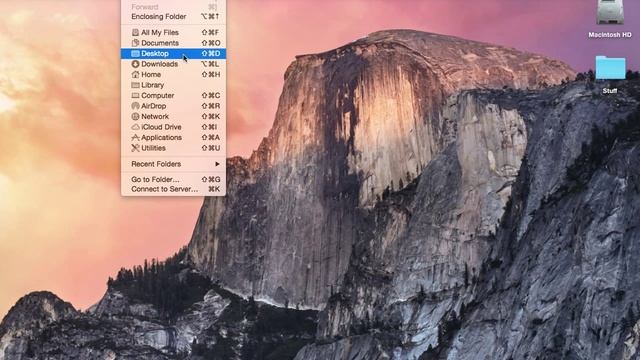Open Downloads from the Go menu
640x360 pixels.
point(173,64)
